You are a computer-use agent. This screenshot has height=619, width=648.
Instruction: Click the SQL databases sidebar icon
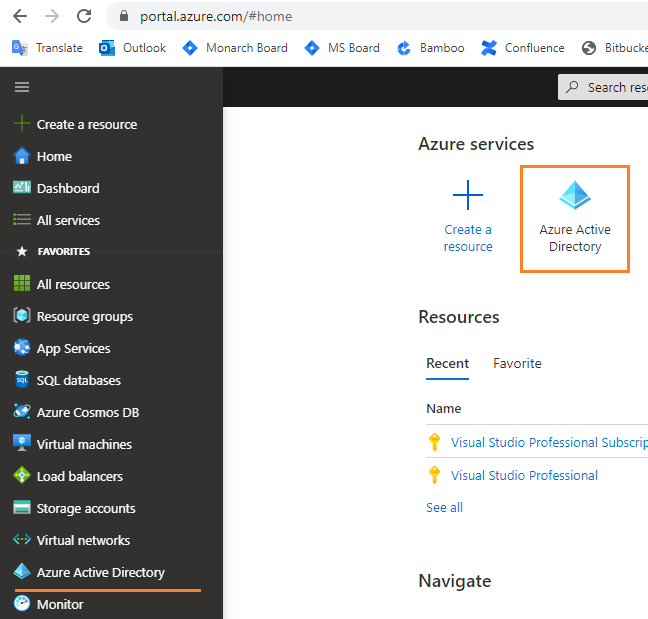(21, 380)
